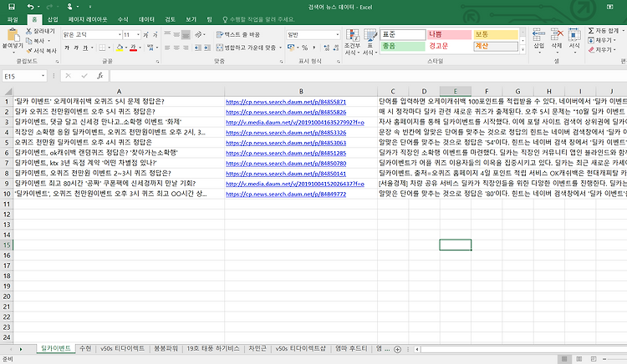The width and height of the screenshot is (627, 364).
Task: Open link ending 84855871 in row 1
Action: (x=286, y=102)
